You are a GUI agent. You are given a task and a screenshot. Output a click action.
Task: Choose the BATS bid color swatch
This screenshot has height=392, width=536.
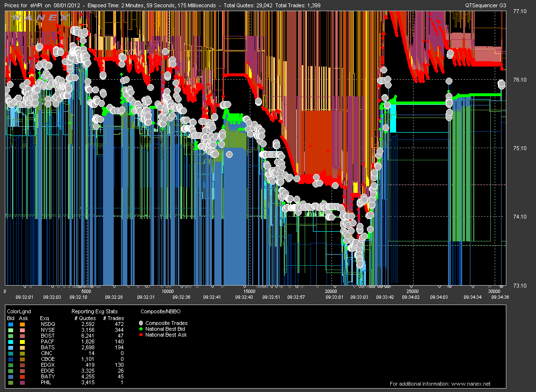point(11,348)
